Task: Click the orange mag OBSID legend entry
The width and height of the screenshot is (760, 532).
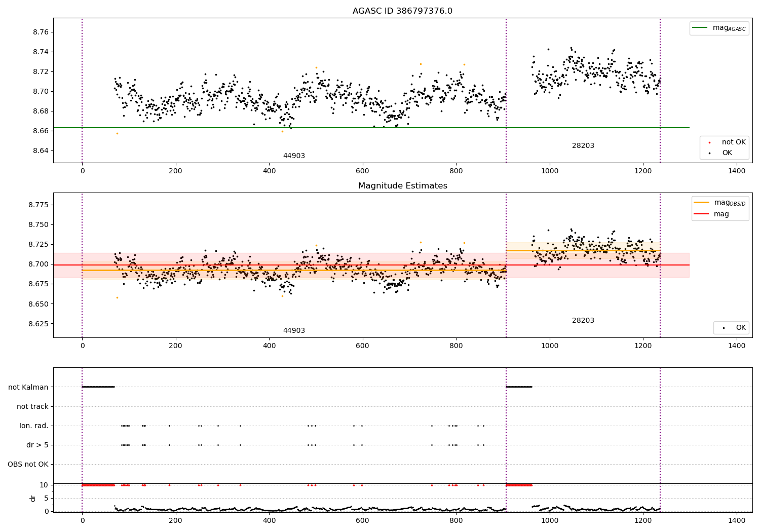Action: tap(720, 203)
